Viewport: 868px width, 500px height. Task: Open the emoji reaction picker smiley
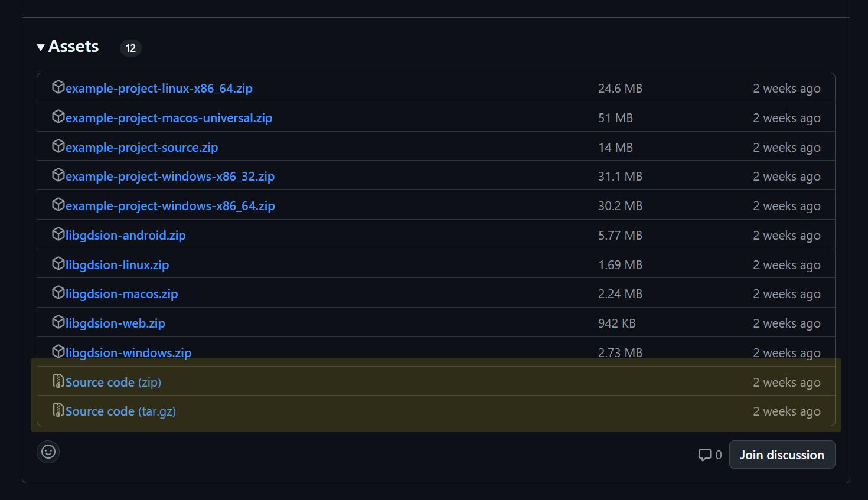coord(48,452)
